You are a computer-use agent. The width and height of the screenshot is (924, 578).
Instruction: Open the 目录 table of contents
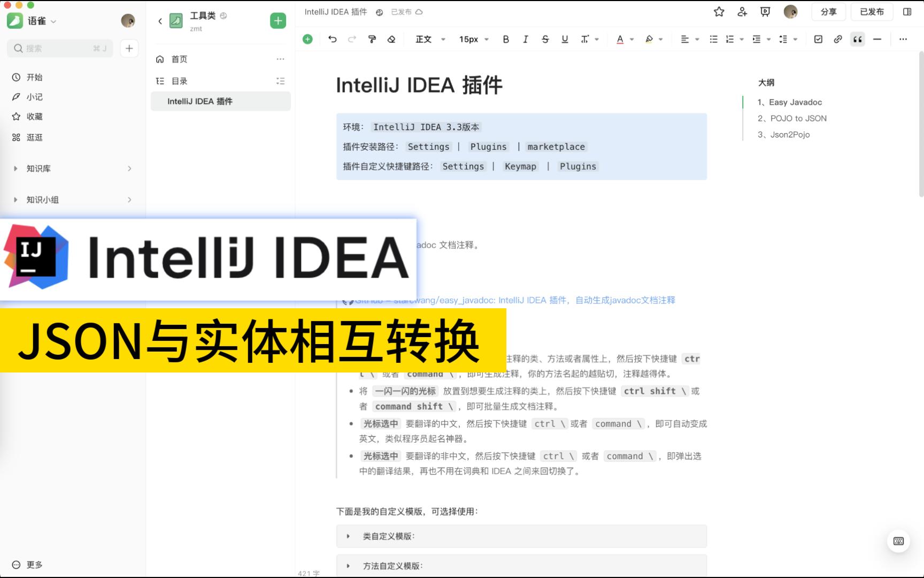point(179,81)
